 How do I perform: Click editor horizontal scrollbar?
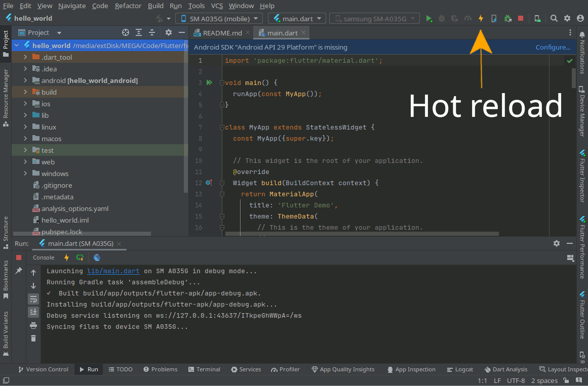[362, 234]
